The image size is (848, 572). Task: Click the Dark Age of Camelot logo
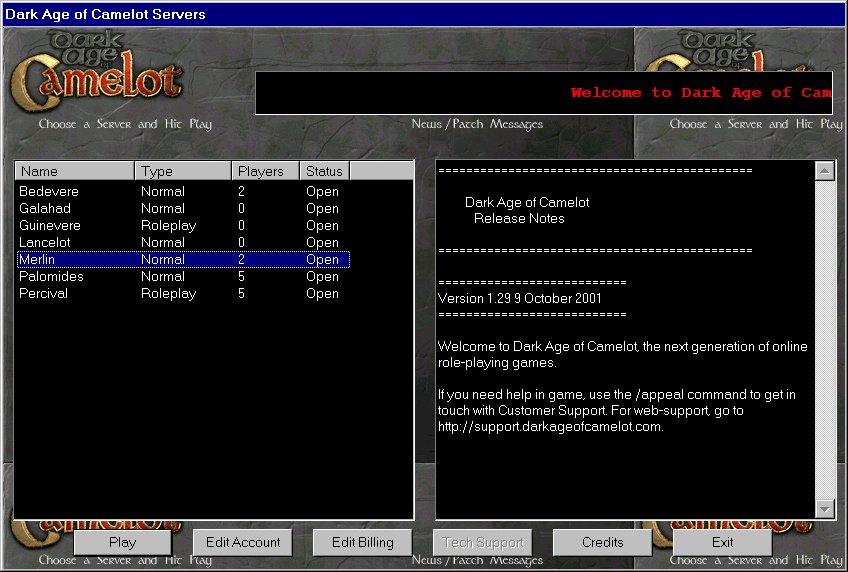(x=100, y=68)
